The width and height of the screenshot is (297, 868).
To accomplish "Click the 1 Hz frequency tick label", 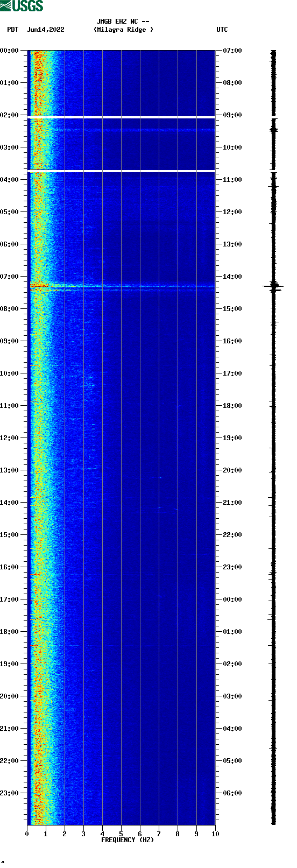I will click(46, 834).
